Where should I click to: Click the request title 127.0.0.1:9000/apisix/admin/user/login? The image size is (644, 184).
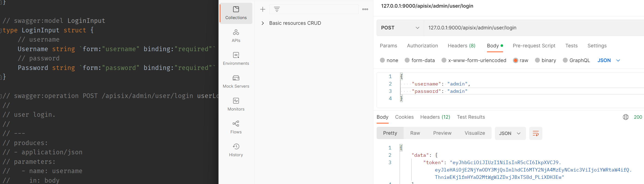[x=427, y=6]
